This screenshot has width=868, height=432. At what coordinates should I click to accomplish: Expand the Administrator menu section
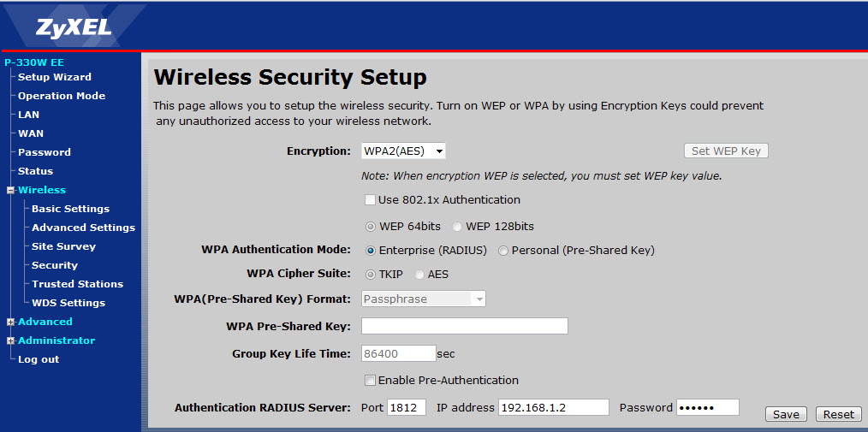[10, 340]
